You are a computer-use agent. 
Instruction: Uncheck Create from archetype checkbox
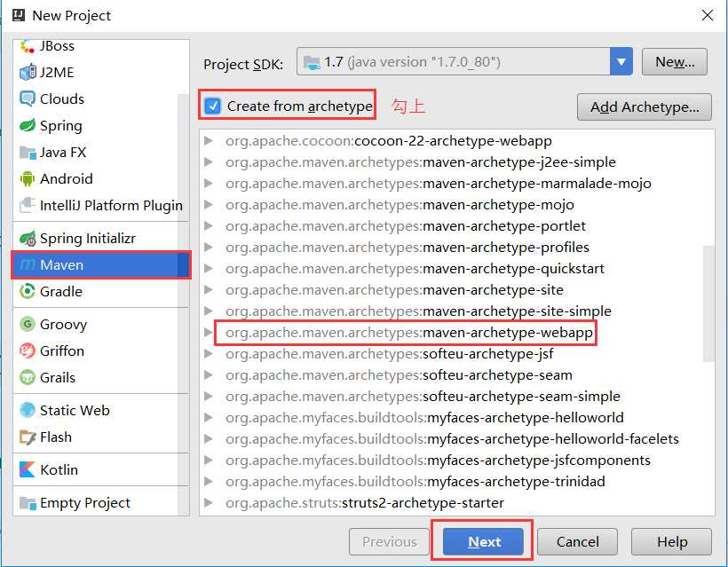213,106
